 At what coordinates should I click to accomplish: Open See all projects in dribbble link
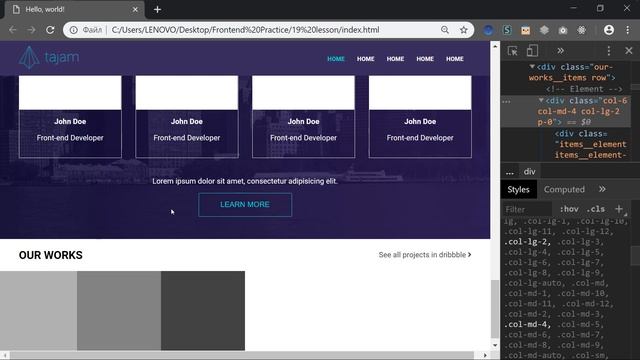pos(425,255)
